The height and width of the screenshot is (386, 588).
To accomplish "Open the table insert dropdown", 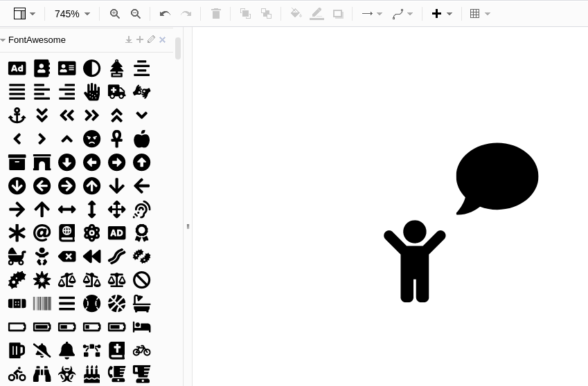I will coord(480,14).
